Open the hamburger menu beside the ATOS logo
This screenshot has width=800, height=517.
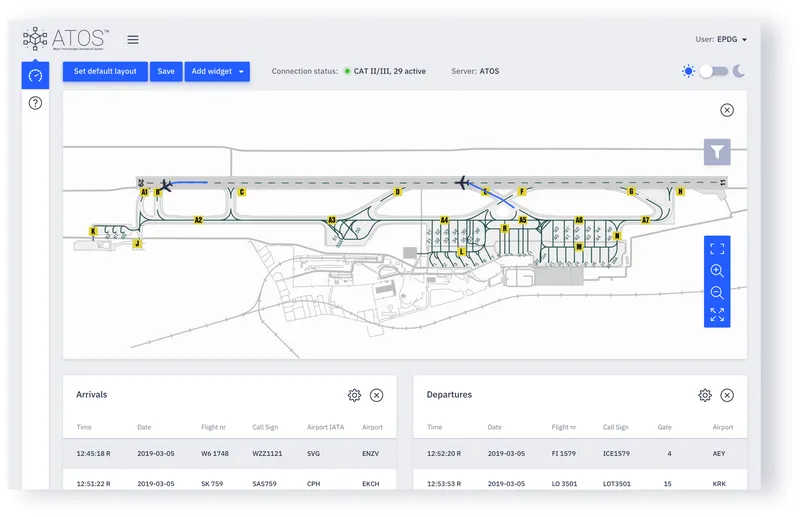point(133,39)
